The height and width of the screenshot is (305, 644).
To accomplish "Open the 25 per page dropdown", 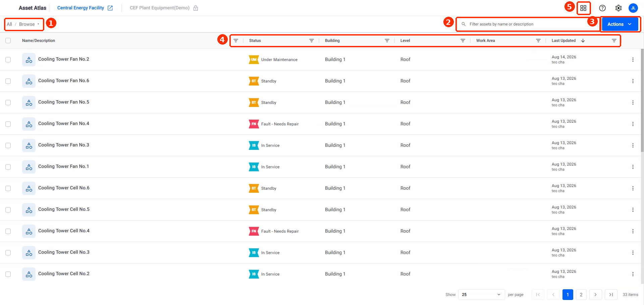I will [x=481, y=295].
